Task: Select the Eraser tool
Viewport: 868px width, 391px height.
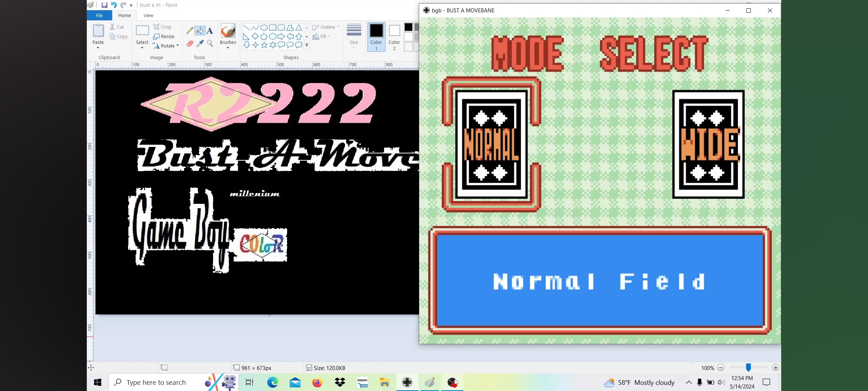Action: pos(190,44)
